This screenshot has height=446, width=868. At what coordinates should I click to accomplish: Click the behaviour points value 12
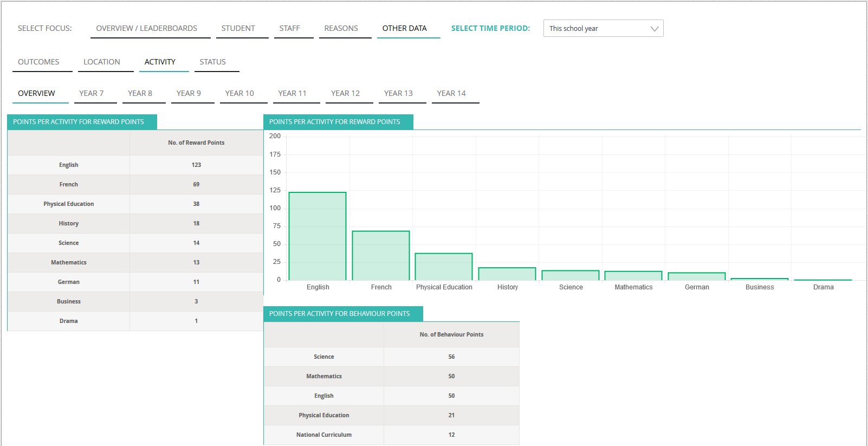(451, 435)
